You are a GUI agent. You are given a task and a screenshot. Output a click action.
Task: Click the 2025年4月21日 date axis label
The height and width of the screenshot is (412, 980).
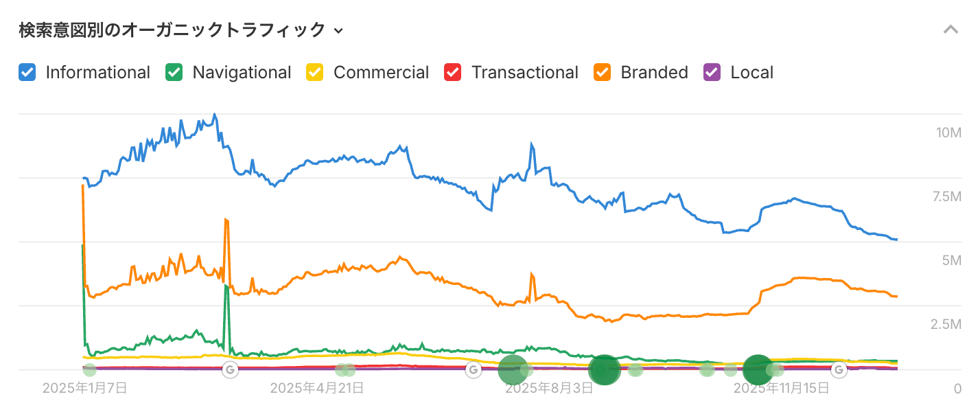tap(317, 388)
